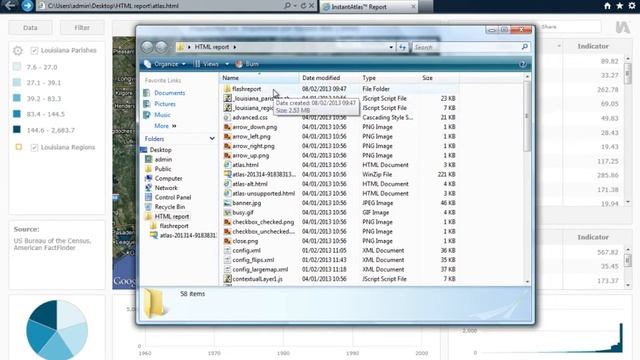This screenshot has height=360, width=640.
Task: Select Computer in folder tree
Action: [168, 179]
